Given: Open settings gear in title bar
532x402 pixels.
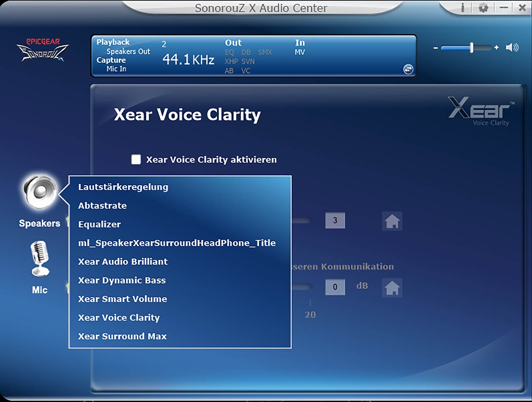Looking at the screenshot, I should tap(483, 8).
